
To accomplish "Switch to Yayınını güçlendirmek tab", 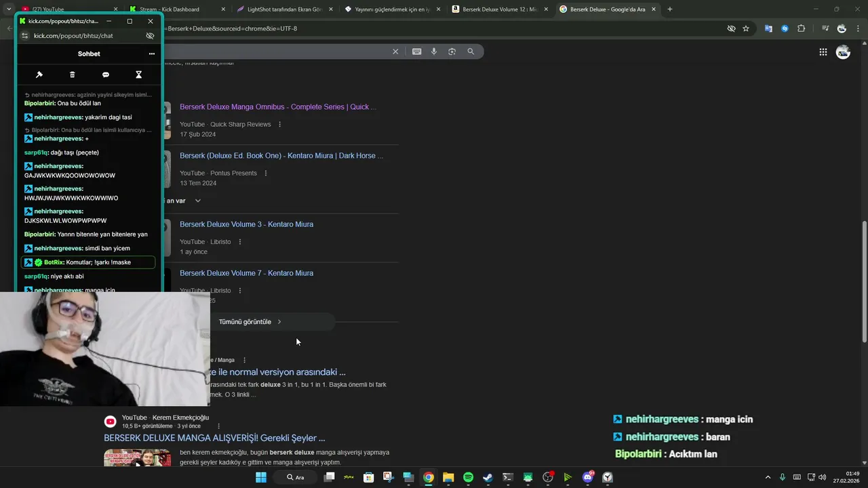I will (x=387, y=9).
